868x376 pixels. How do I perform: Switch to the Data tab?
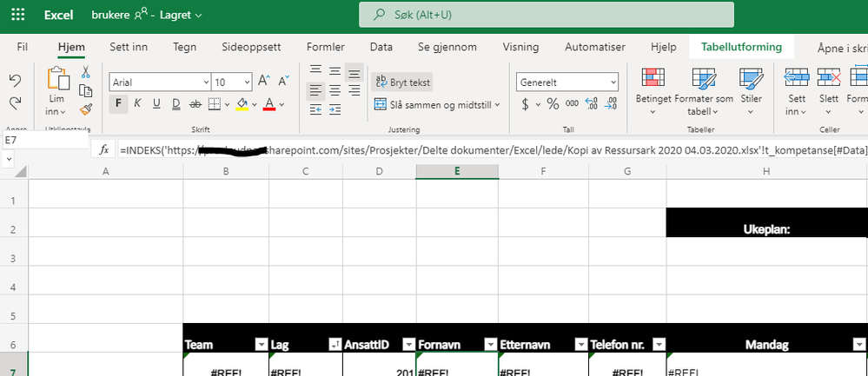(381, 47)
